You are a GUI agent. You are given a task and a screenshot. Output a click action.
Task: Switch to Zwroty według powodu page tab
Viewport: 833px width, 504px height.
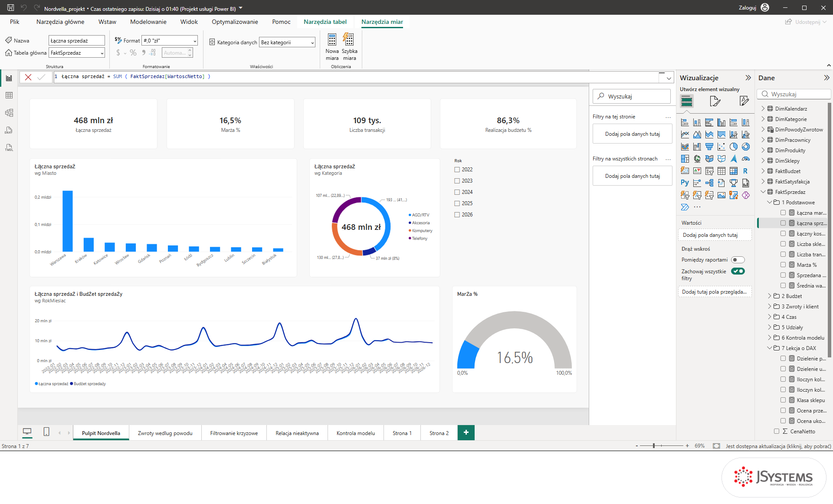pyautogui.click(x=165, y=433)
